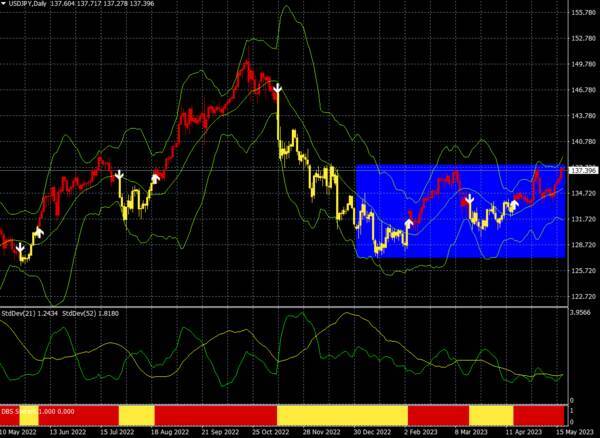Open the chart menu triangle beside USDJPY,Daily
Viewport: 600px width, 438px height.
(x=3, y=3)
